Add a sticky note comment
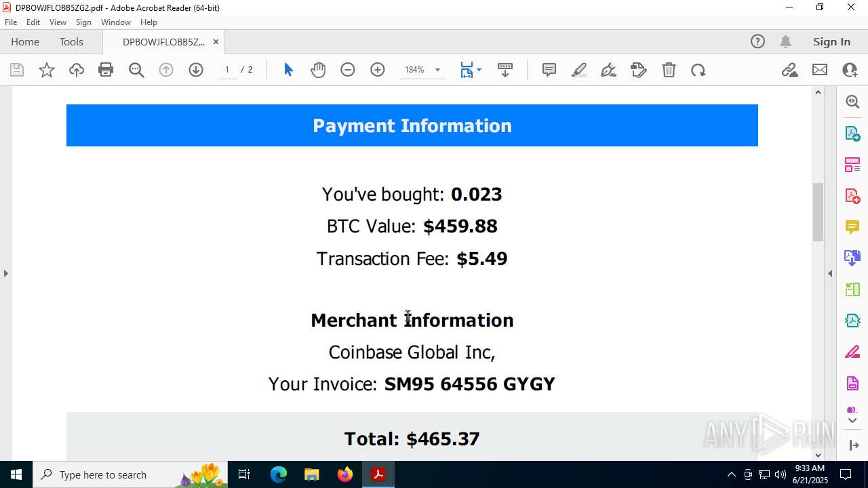The width and height of the screenshot is (868, 488). [549, 70]
